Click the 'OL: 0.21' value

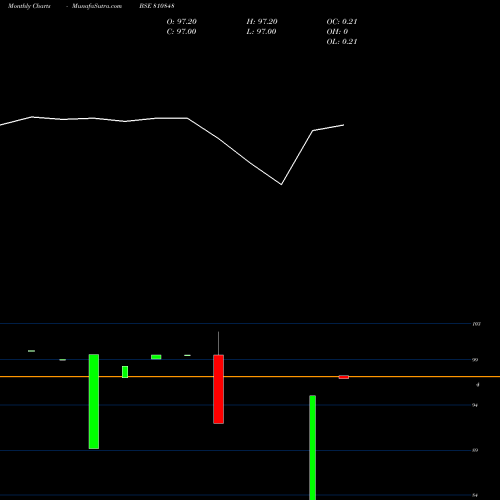[x=342, y=42]
